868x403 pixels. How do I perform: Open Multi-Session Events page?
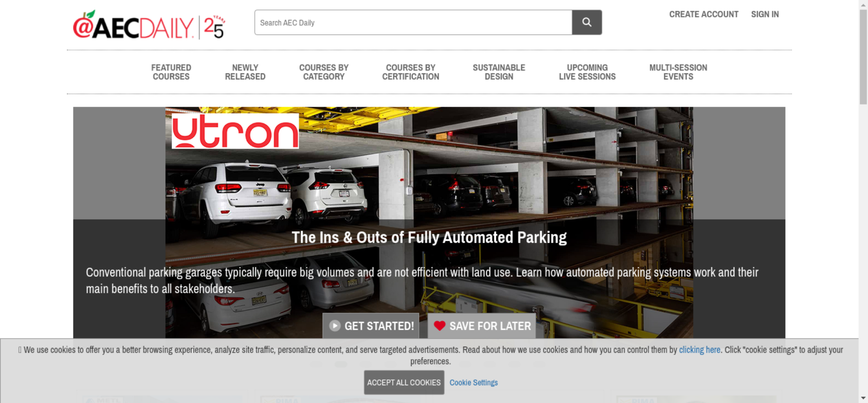[678, 72]
